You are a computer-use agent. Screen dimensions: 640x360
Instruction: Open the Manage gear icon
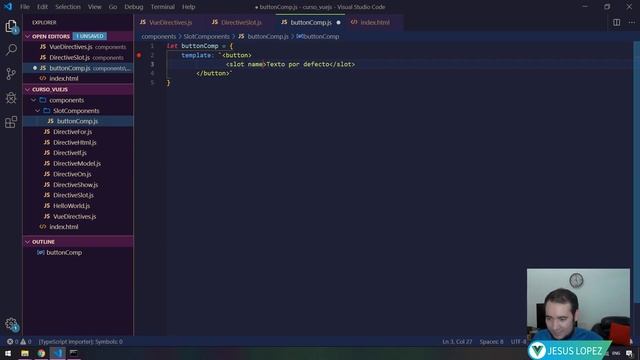tap(11, 324)
